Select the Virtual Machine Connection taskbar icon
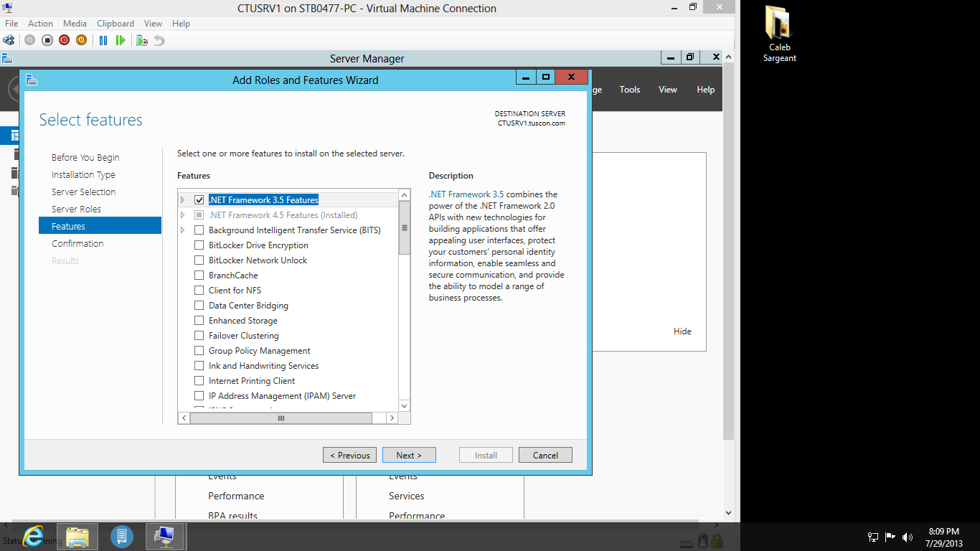Viewport: 980px width, 551px height. 165,536
